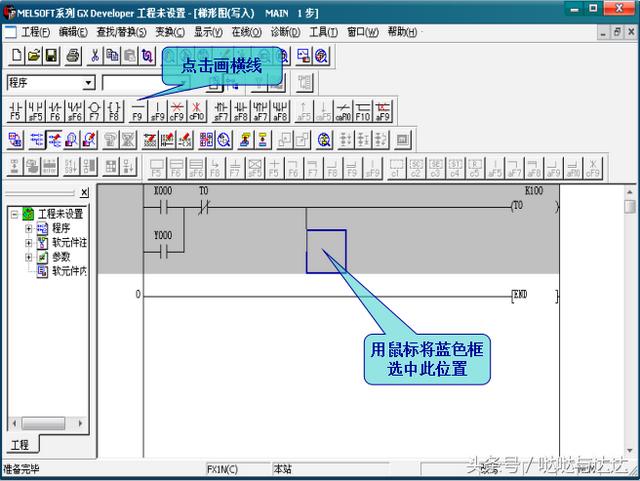Viewport: 640px width, 481px height.
Task: Open the 帮助(H) menu
Action: [402, 32]
